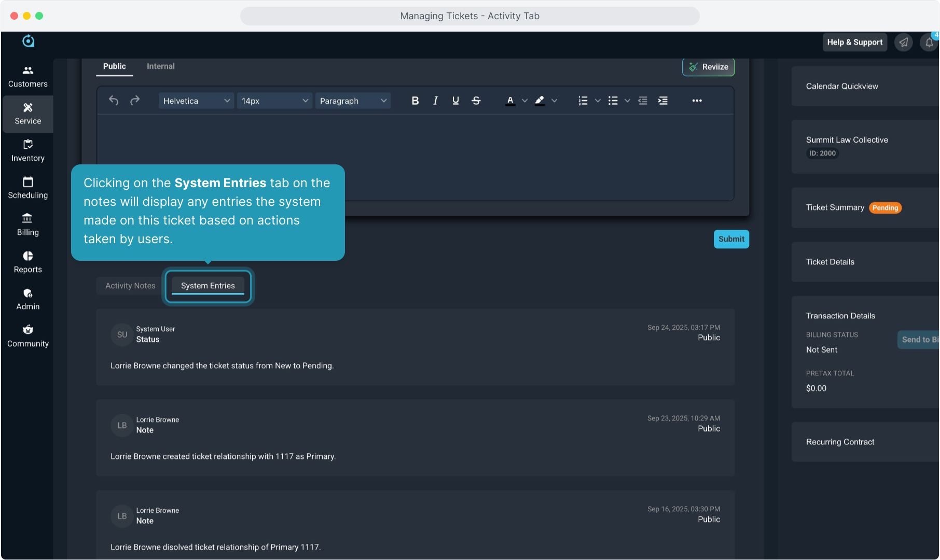This screenshot has height=560, width=940.
Task: Click the notification bell icon
Action: 929,43
